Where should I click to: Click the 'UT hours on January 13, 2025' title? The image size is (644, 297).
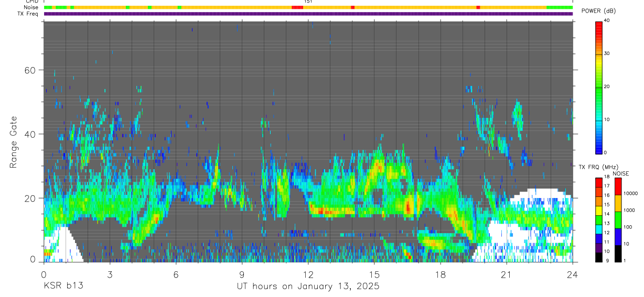click(308, 286)
